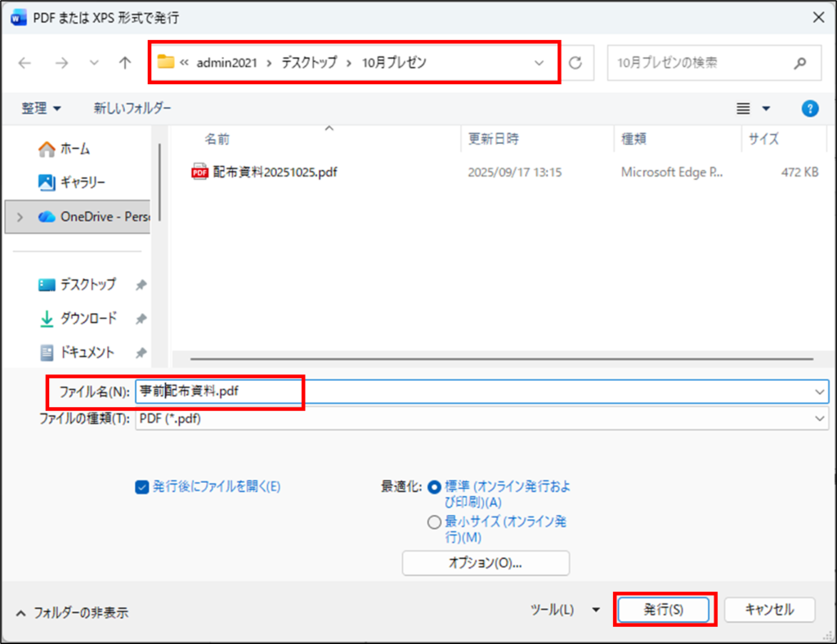Click the オプション(O)... button
Screen dimensions: 837x644
[486, 563]
